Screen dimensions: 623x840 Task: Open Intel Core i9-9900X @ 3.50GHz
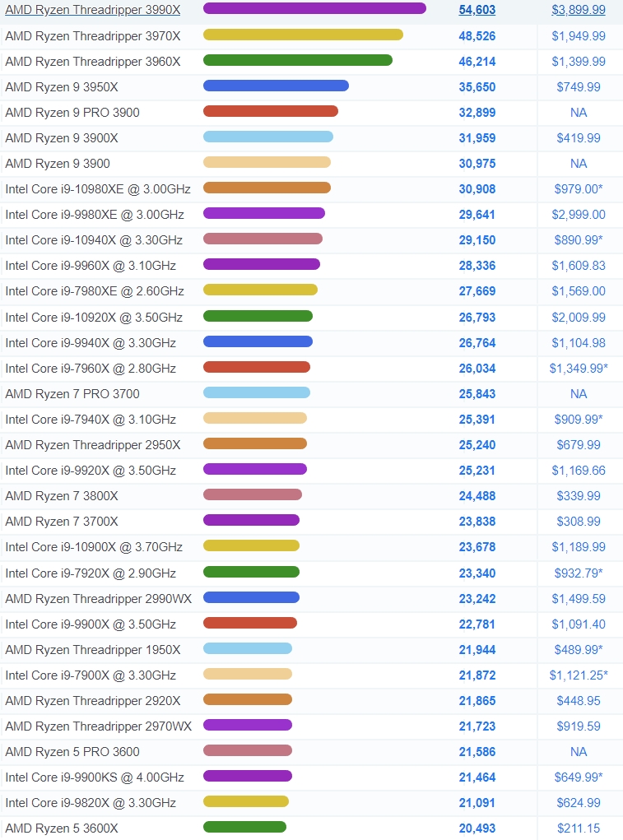click(91, 624)
